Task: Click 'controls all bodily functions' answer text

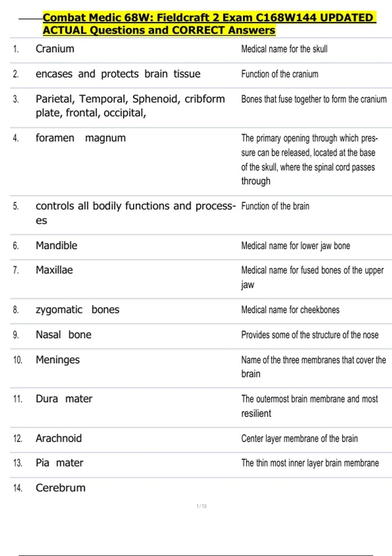Action: 135,206
